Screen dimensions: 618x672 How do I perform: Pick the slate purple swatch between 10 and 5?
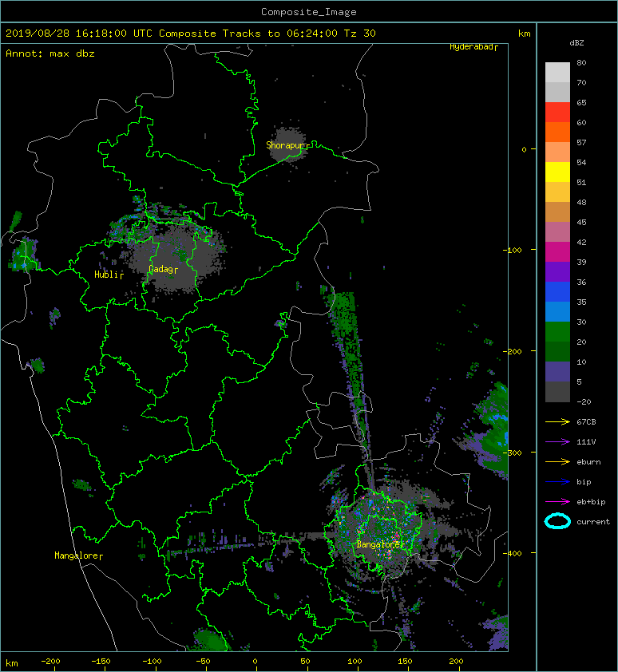557,372
